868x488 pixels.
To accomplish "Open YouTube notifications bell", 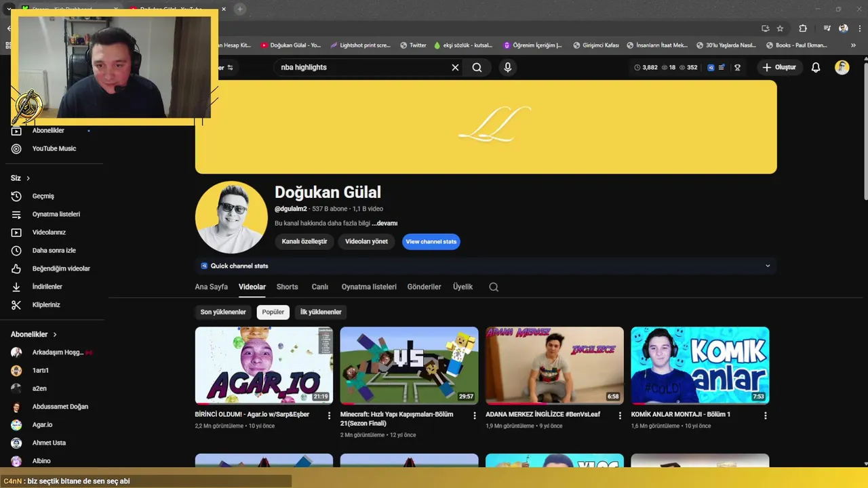I will click(x=816, y=67).
